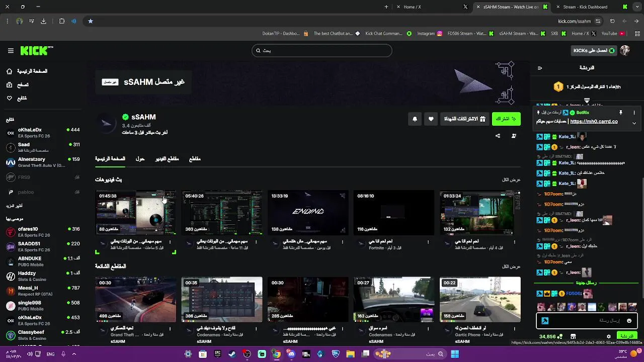This screenshot has height=362, width=644.
Task: Click the heart follow button on sSAHM's channel
Action: [x=431, y=119]
